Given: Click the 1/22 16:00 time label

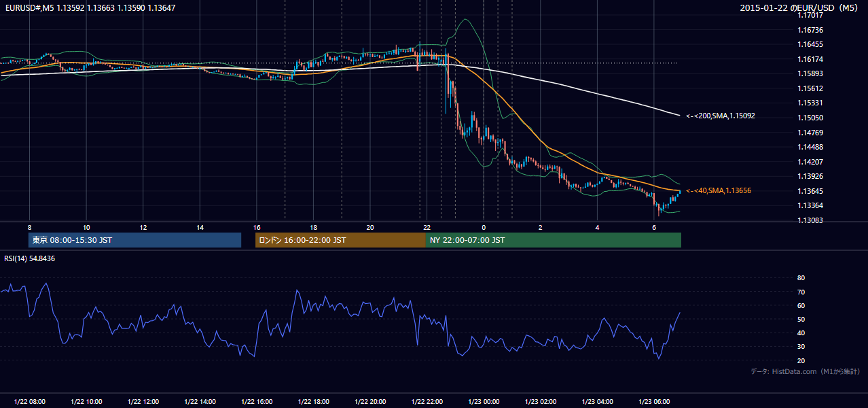Looking at the screenshot, I should point(257,402).
